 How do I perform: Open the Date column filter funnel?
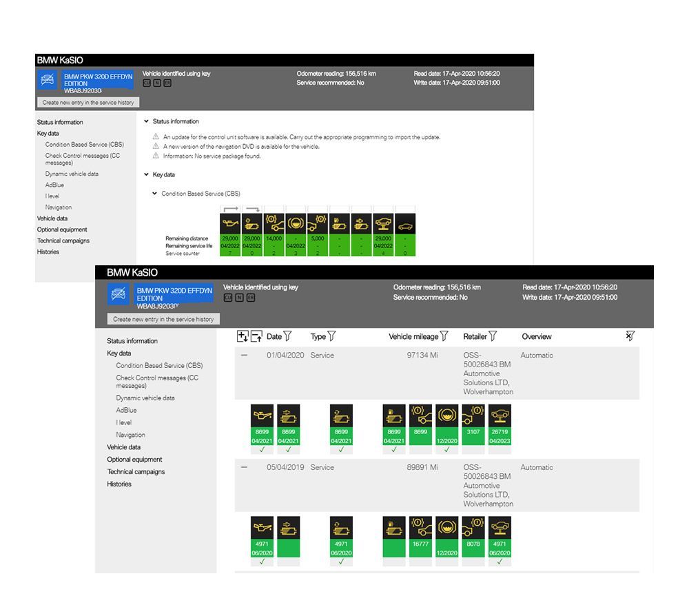coord(288,336)
